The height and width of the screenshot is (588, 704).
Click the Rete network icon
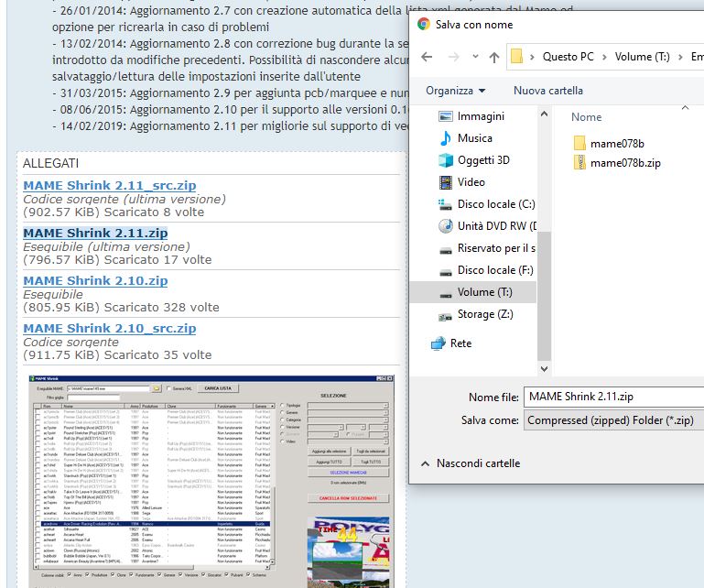coord(439,344)
